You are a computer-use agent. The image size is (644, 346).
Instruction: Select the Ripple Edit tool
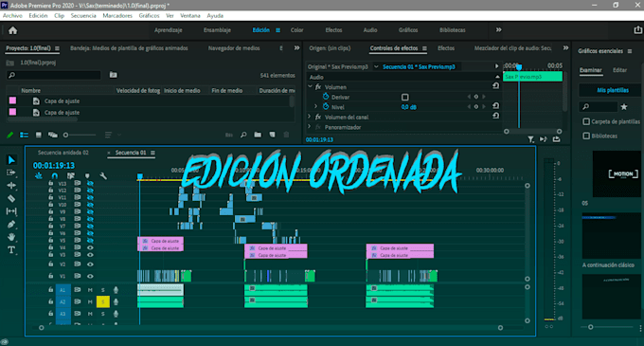point(11,186)
